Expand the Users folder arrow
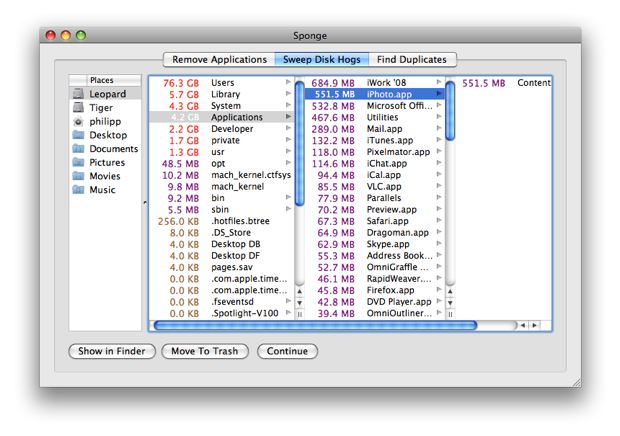The height and width of the screenshot is (436, 620). 288,82
